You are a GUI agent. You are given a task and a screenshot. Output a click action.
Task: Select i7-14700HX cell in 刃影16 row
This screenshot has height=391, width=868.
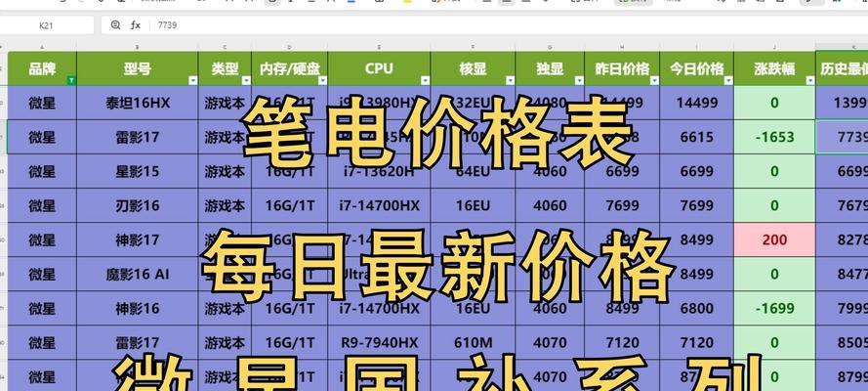pyautogui.click(x=379, y=206)
